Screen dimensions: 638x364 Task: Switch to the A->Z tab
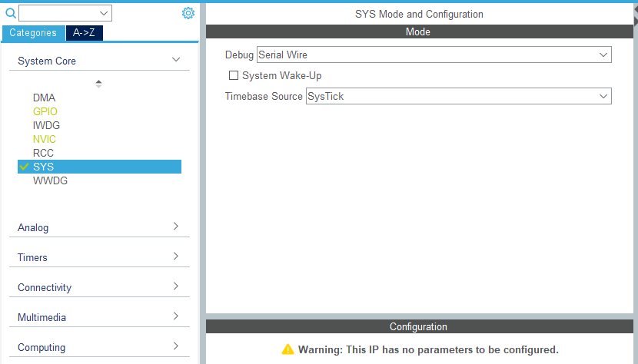(x=84, y=33)
